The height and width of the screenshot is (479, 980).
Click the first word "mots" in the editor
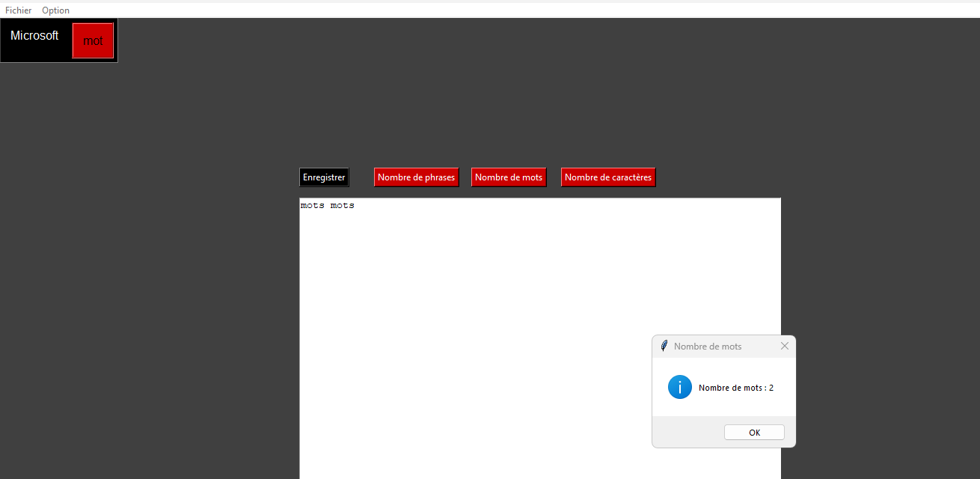(x=312, y=205)
